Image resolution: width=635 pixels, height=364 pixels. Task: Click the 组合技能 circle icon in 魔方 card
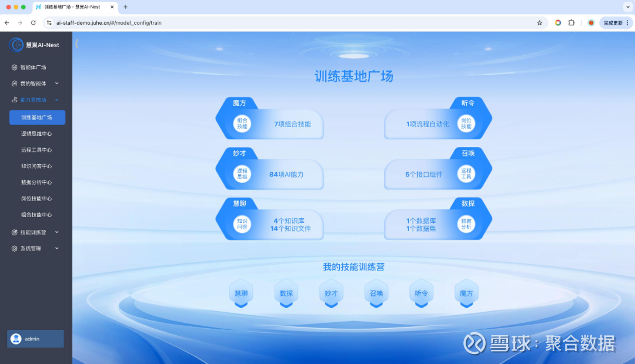[x=242, y=123]
